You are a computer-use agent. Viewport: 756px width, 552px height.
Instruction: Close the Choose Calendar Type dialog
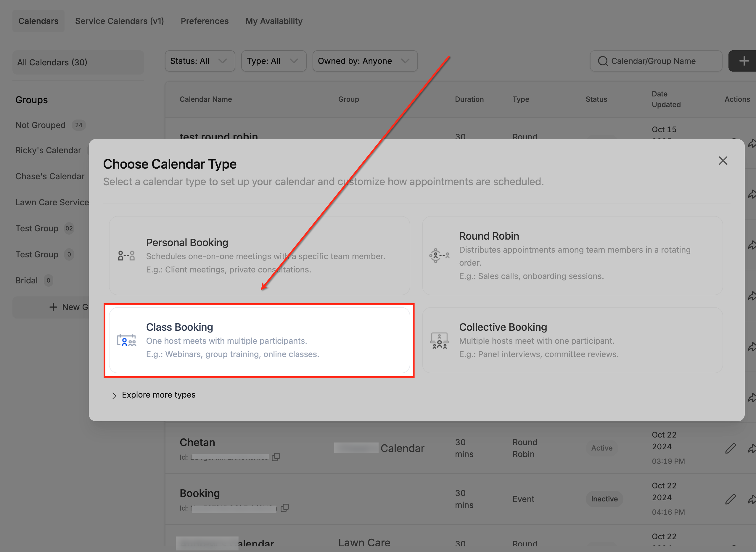pyautogui.click(x=723, y=161)
